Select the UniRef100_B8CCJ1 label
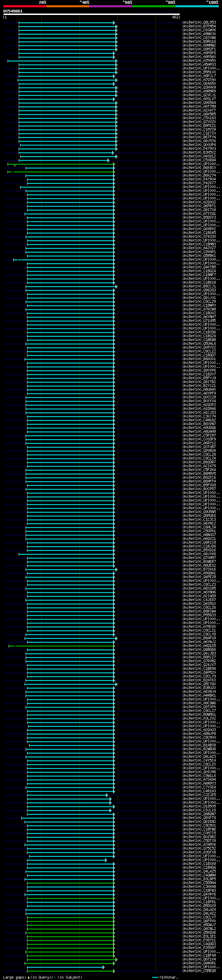The height and width of the screenshot is (980, 222). point(199,286)
